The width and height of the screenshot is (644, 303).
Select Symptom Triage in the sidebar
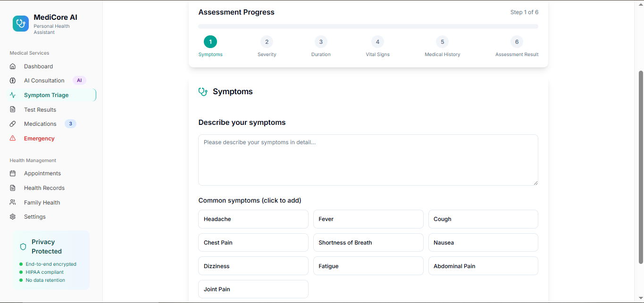[x=46, y=95]
